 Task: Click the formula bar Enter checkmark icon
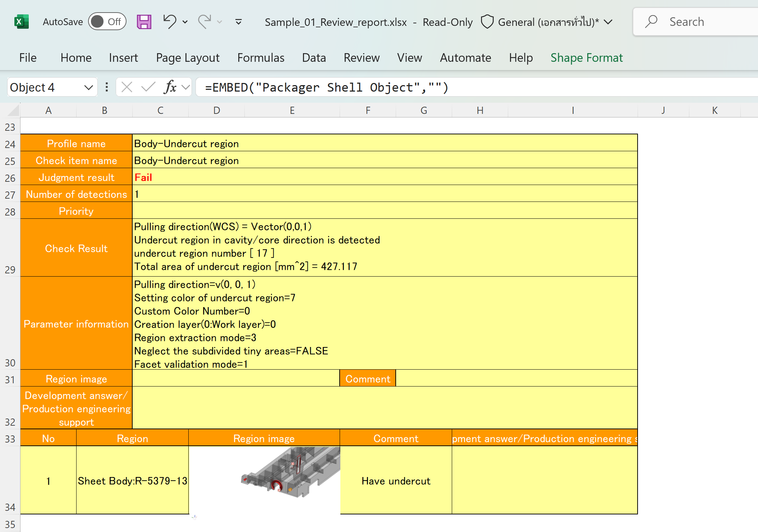(x=148, y=87)
